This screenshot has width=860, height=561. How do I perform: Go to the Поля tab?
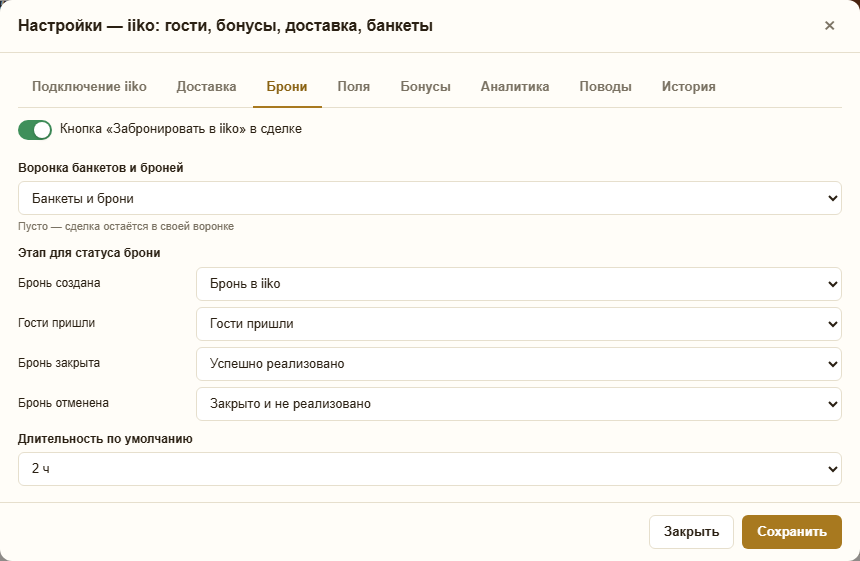point(354,87)
